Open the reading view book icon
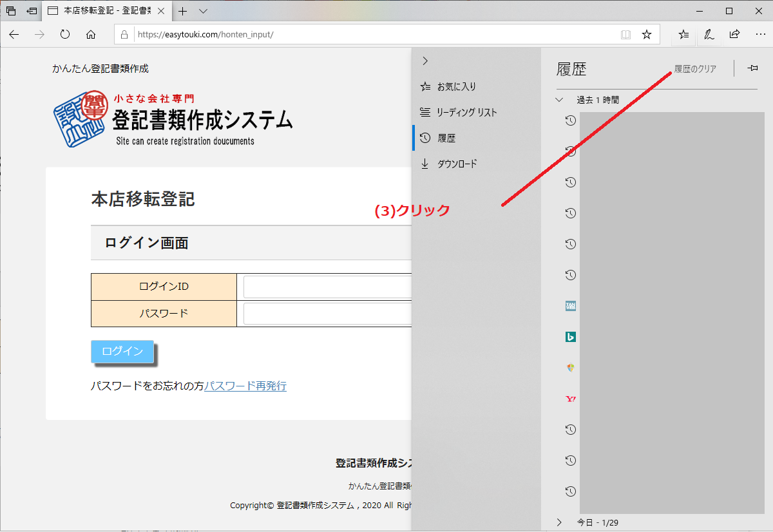This screenshot has height=532, width=773. coord(625,34)
